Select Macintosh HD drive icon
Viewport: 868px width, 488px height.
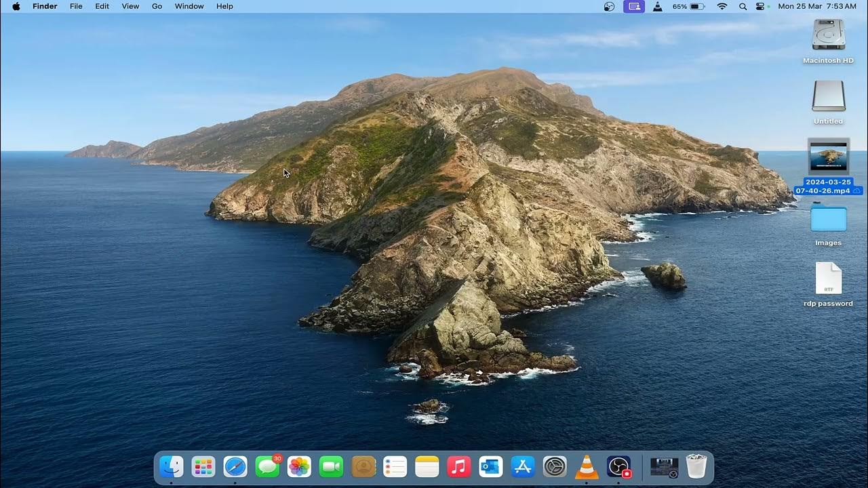829,35
